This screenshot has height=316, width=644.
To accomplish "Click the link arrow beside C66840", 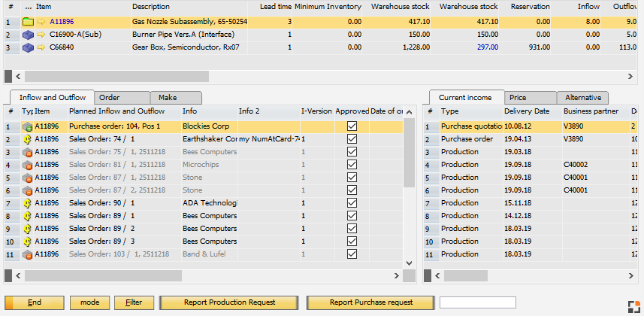I will 41,47.
